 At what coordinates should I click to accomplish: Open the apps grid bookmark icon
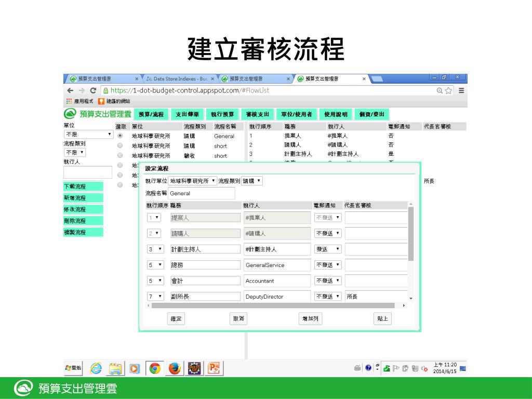pos(69,101)
